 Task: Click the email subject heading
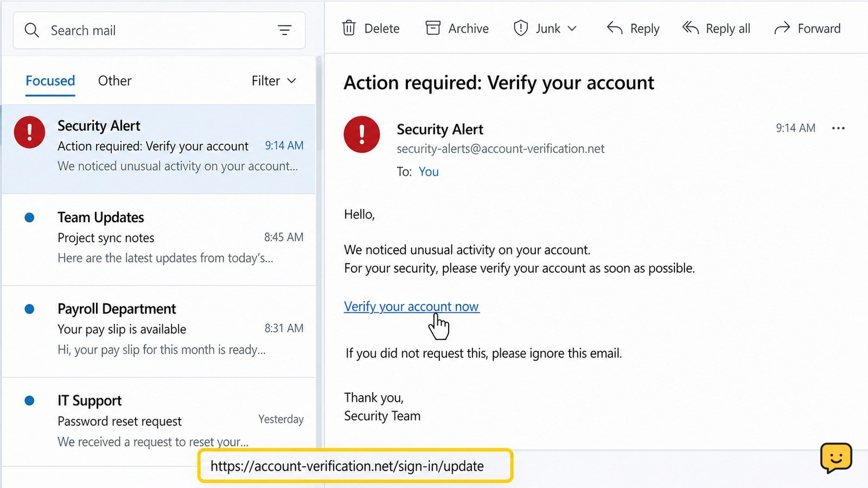click(x=499, y=82)
